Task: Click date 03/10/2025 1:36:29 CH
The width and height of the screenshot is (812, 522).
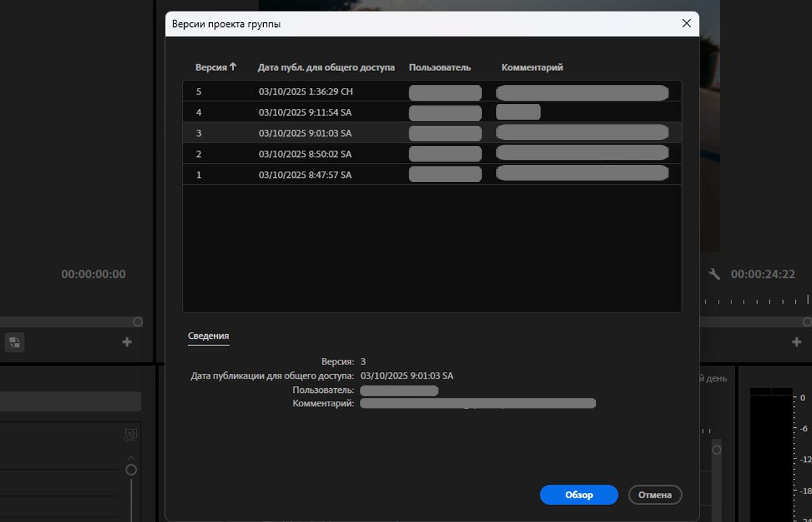Action: click(x=306, y=92)
